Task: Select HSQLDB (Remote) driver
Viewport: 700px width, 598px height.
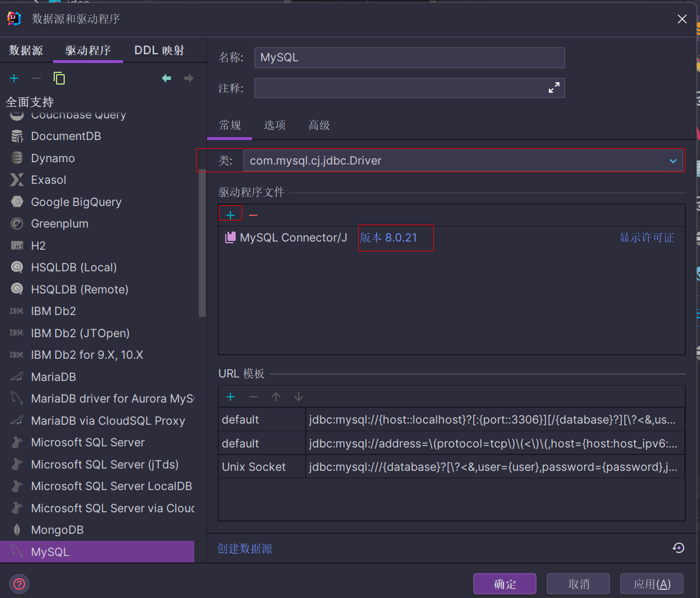Action: (97, 289)
